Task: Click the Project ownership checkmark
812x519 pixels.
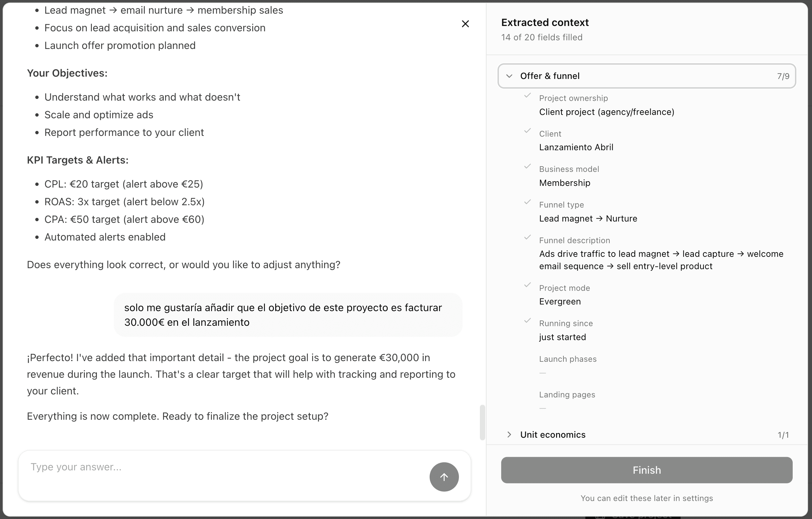Action: pos(528,96)
